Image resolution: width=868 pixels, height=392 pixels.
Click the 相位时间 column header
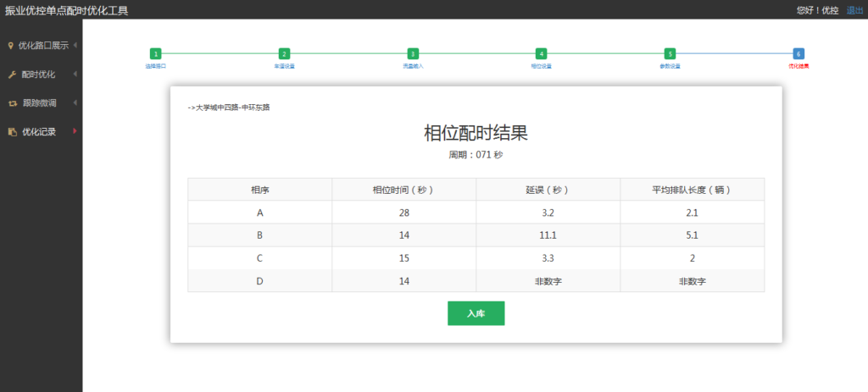[x=403, y=190]
